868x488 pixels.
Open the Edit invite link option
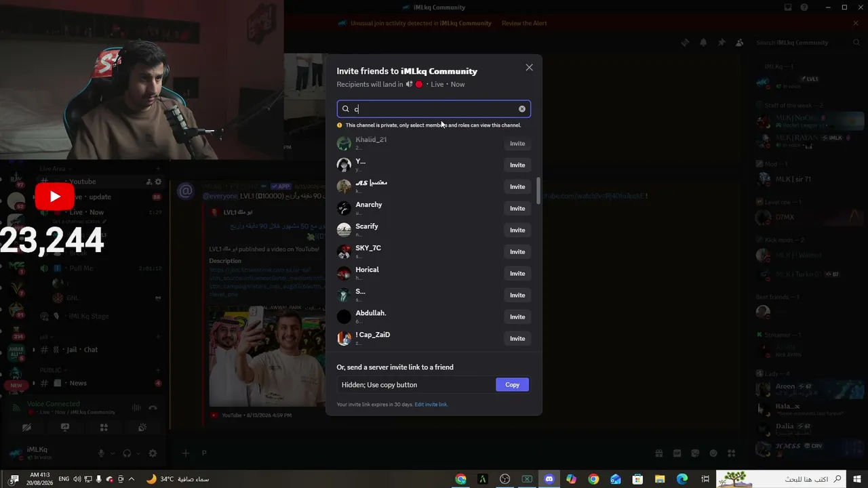[x=431, y=405]
